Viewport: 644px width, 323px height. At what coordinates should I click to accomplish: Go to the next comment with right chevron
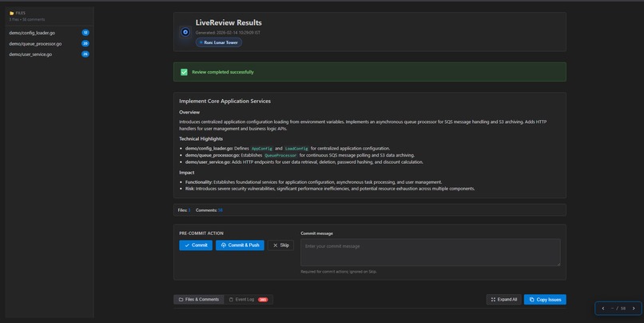[634, 308]
